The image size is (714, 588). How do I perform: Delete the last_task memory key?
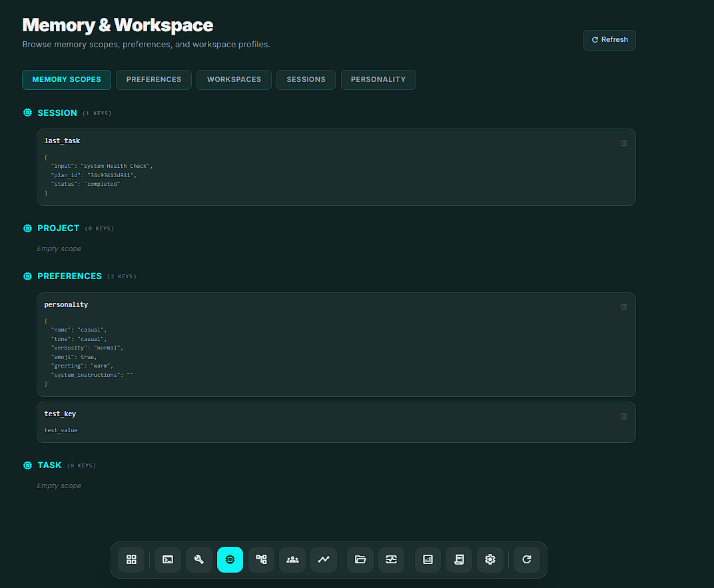(x=624, y=143)
